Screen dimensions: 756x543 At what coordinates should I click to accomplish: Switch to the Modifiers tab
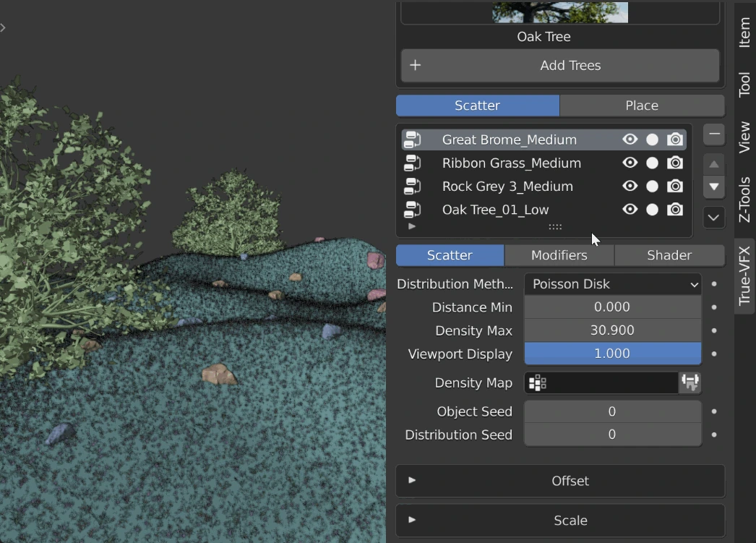tap(559, 255)
